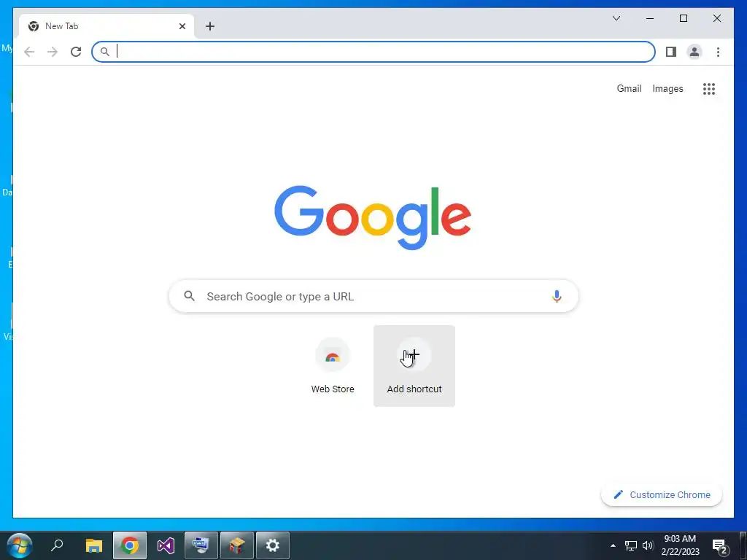Image resolution: width=747 pixels, height=560 pixels.
Task: Open the Web Store shortcut
Action: (x=333, y=366)
